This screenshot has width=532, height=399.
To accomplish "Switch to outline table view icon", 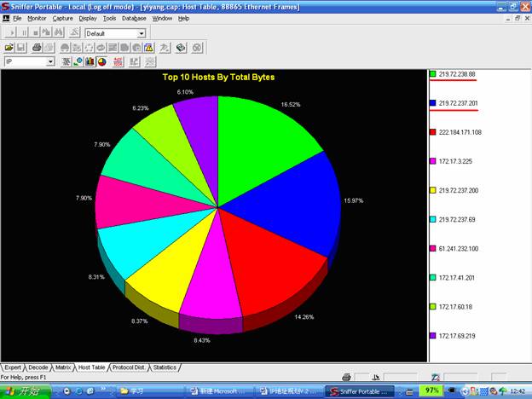I will pyautogui.click(x=66, y=61).
